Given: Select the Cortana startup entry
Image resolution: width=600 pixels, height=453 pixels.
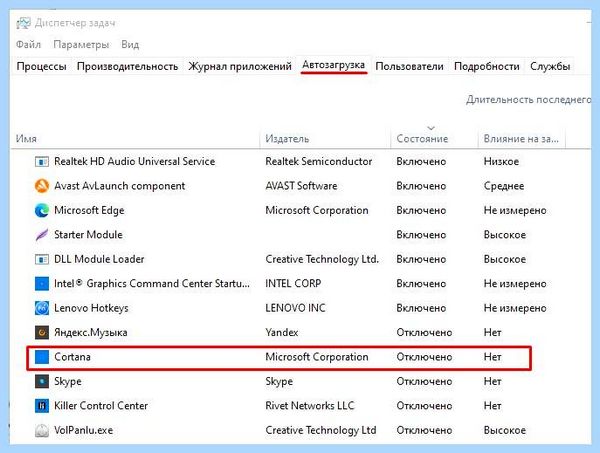Looking at the screenshot, I should point(72,357).
